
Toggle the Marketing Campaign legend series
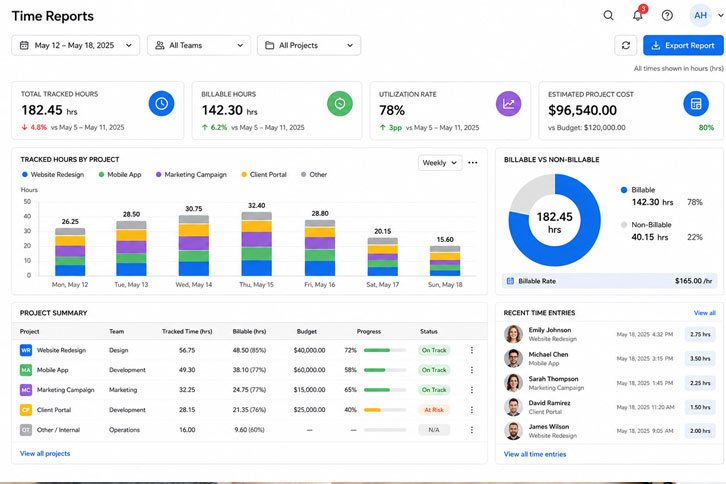click(191, 175)
